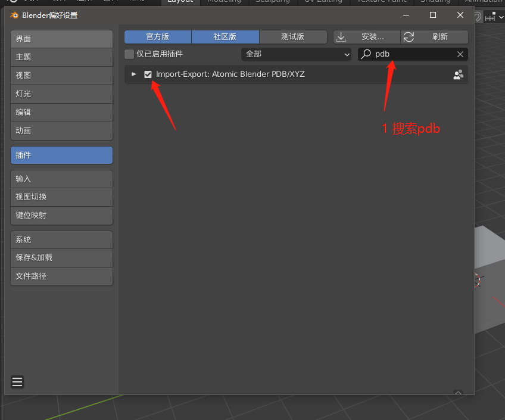505x420 pixels.
Task: Clear the pdb search text
Action: coord(460,54)
